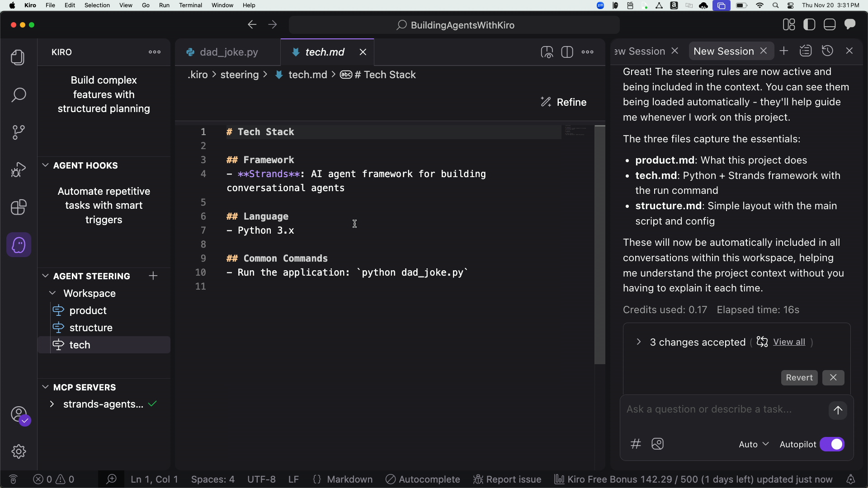Open editor more actions ellipsis

pos(588,52)
